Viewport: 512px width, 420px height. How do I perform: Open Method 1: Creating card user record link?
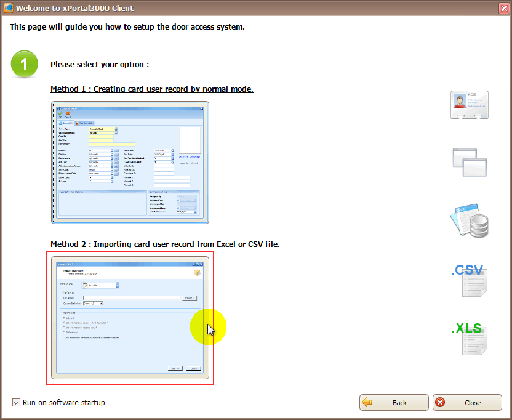tap(152, 89)
